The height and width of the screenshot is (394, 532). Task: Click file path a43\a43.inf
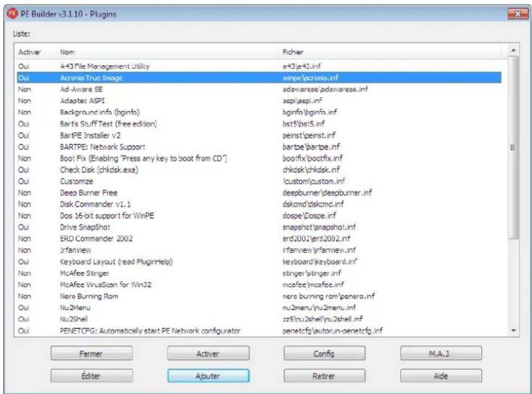[301, 66]
